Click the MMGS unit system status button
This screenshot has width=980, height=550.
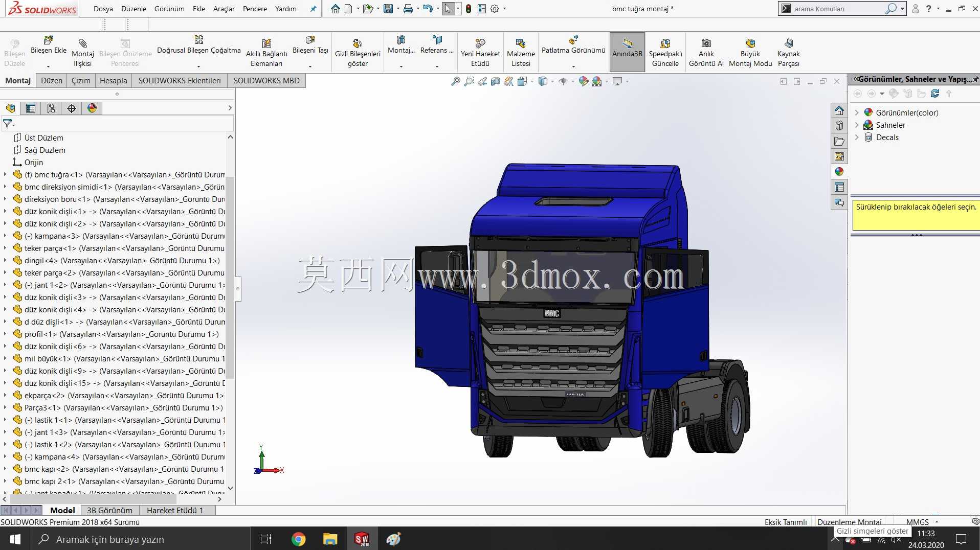(x=918, y=522)
